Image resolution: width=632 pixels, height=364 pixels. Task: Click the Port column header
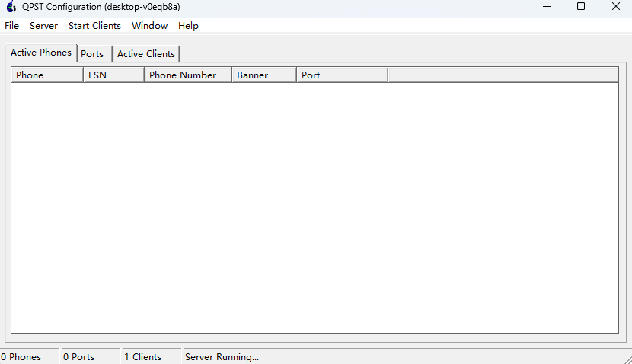(341, 75)
